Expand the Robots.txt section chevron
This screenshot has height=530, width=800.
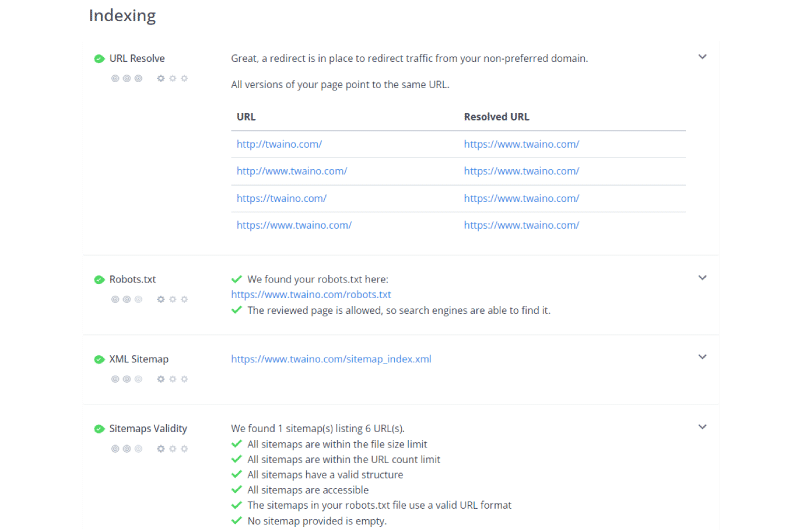(703, 277)
